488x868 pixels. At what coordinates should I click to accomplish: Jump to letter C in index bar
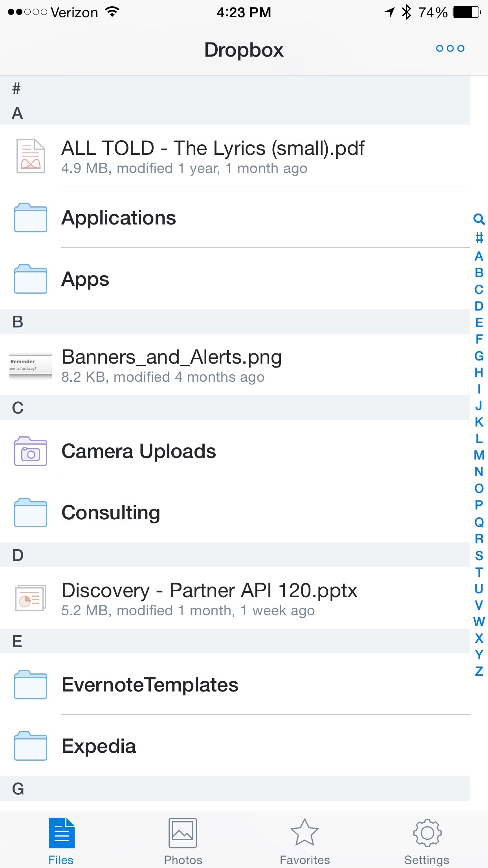pos(479,290)
